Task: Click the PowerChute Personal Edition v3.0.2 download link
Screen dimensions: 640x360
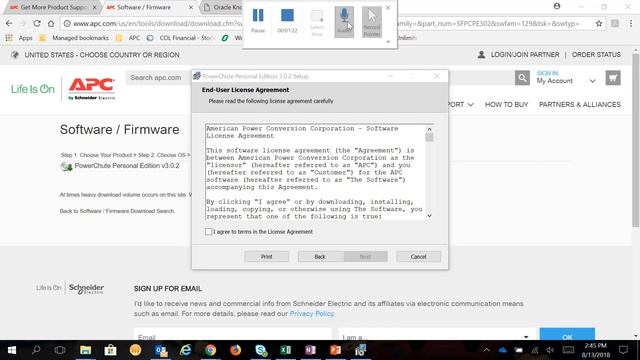Action: (127, 166)
